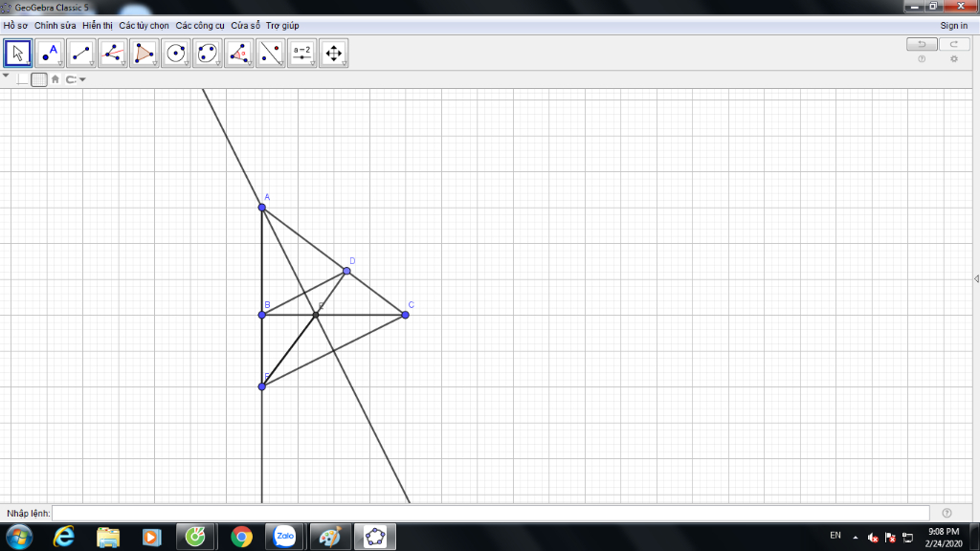The image size is (980, 551).
Task: Show hidden system tray icons
Action: click(x=855, y=538)
